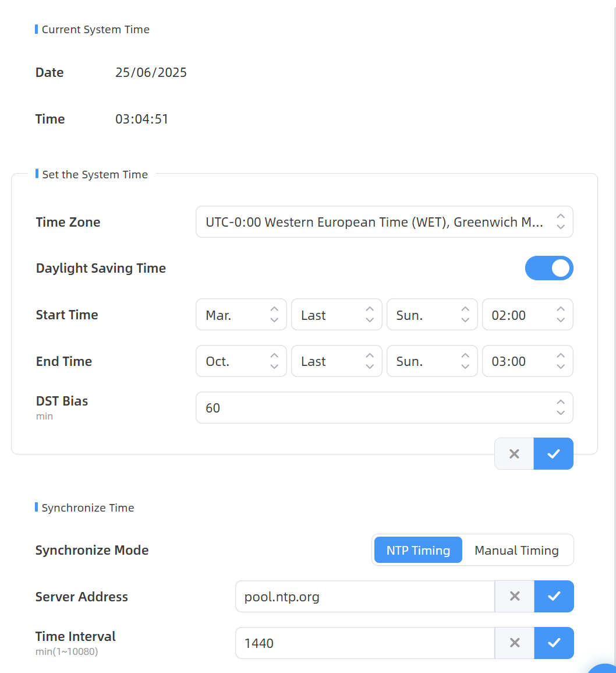Screen dimensions: 616x673
Task: Cancel Time Interval edit with X icon
Action: tap(515, 643)
